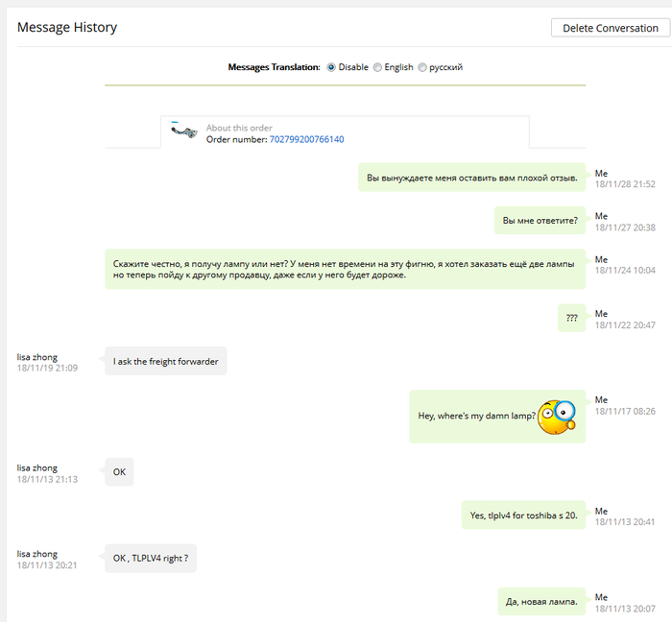Click the 'Hey, where's my damn lamp?' message
This screenshot has height=622, width=672.
(476, 416)
